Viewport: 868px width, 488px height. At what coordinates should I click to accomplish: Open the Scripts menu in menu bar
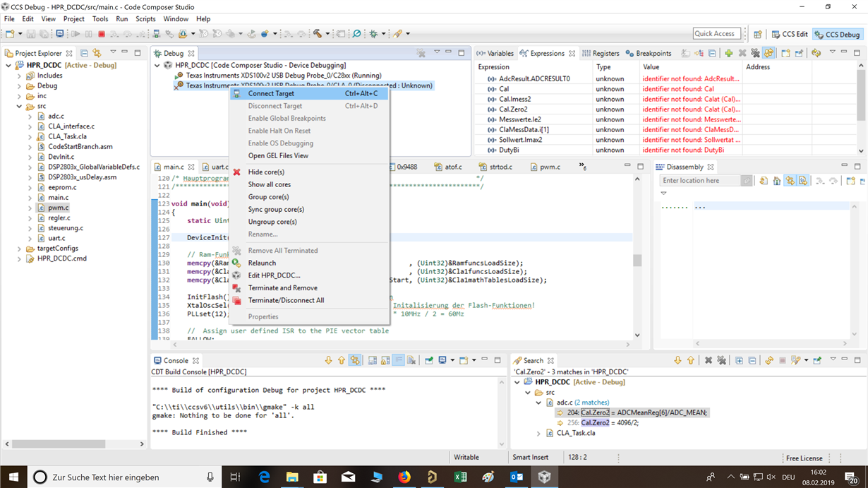coord(145,19)
